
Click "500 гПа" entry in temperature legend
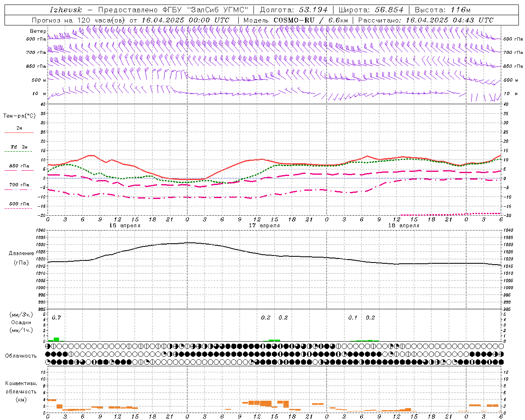(x=19, y=204)
